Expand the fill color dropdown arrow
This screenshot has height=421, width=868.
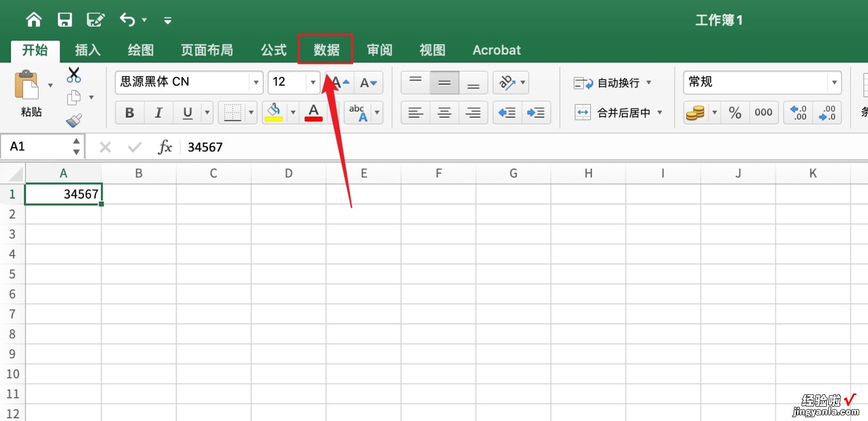293,113
